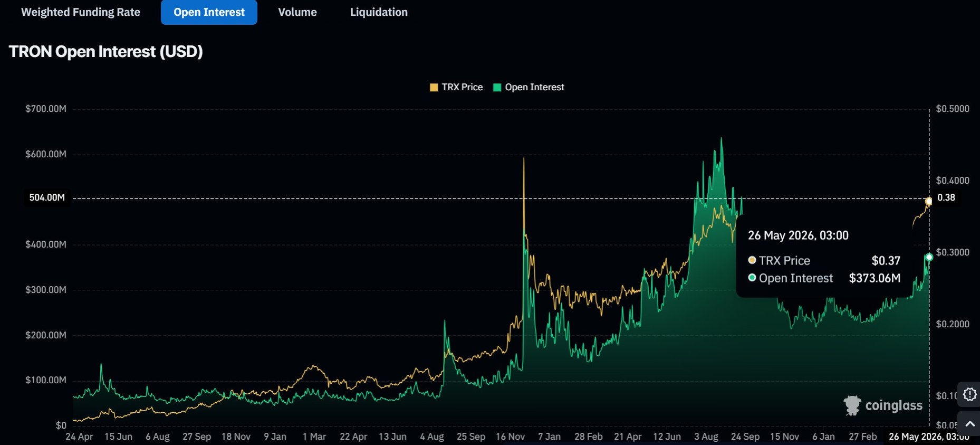The image size is (980, 445).
Task: Click the $0.2000 right axis label
Action: point(953,324)
